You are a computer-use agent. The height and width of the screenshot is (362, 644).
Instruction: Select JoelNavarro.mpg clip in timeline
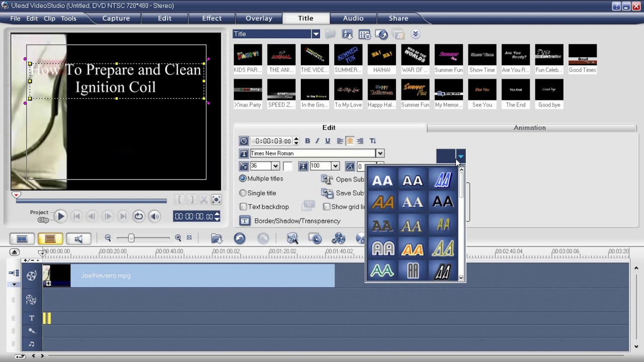coord(189,276)
